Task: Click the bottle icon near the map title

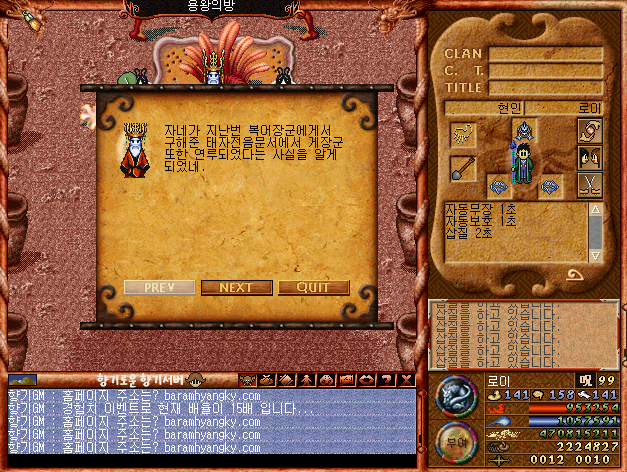Action: [32, 22]
